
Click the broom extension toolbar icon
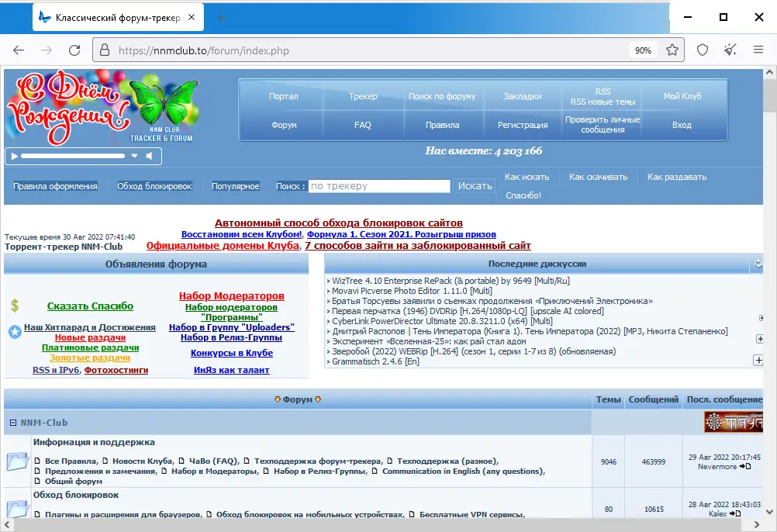coord(730,50)
